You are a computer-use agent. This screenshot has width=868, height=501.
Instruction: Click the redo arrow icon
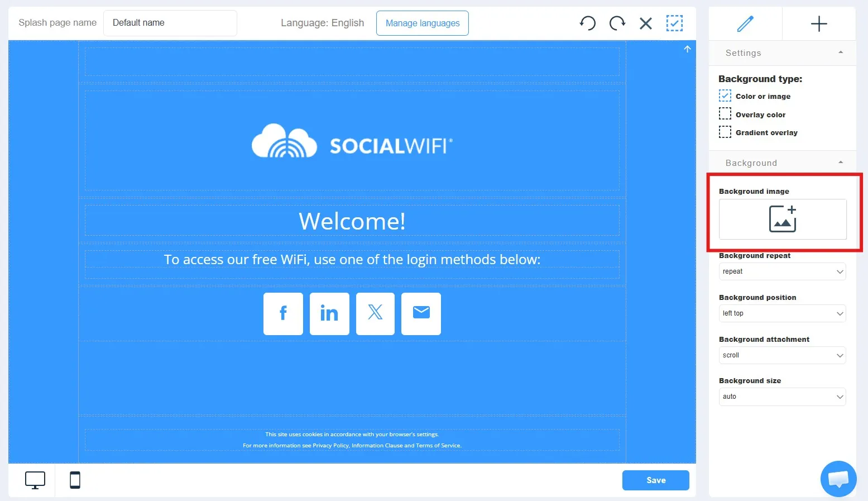click(x=617, y=23)
